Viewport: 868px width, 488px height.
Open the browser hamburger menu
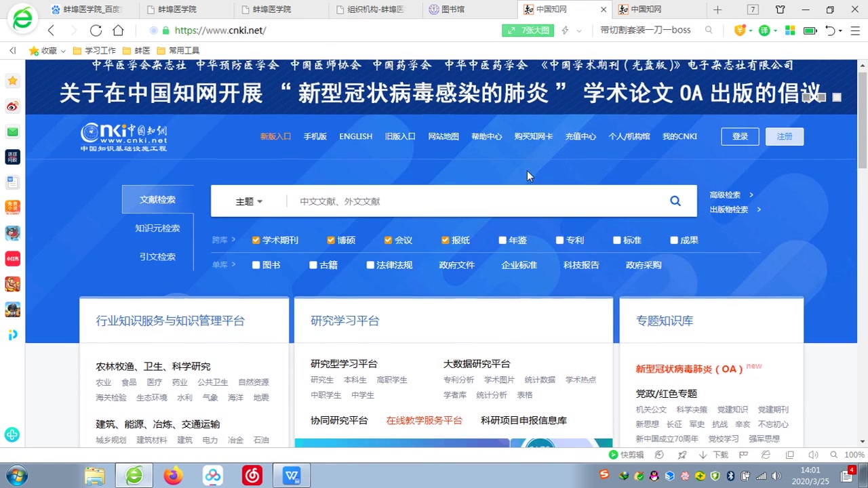(856, 30)
